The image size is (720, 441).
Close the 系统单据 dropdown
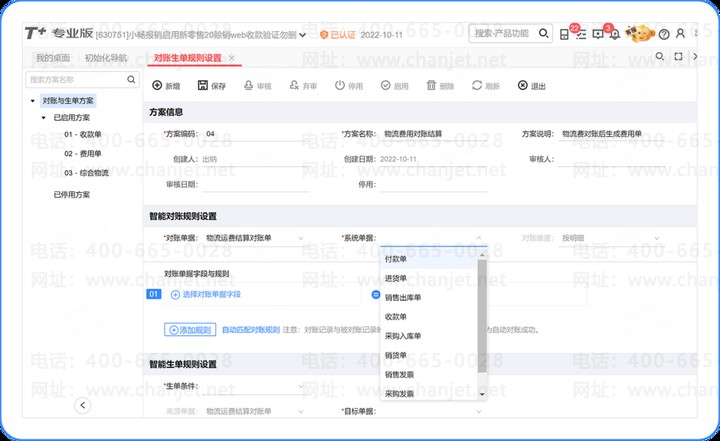[x=478, y=238]
